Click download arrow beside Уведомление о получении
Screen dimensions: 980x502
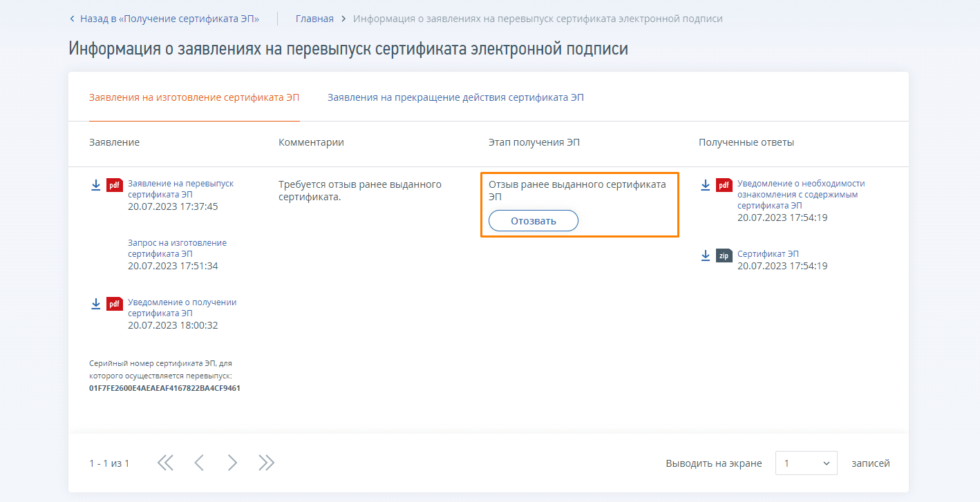96,304
